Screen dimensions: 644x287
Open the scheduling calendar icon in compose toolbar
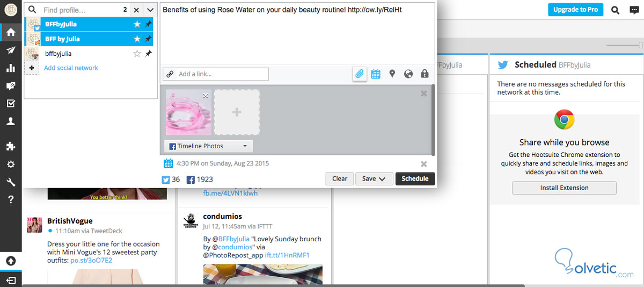376,74
